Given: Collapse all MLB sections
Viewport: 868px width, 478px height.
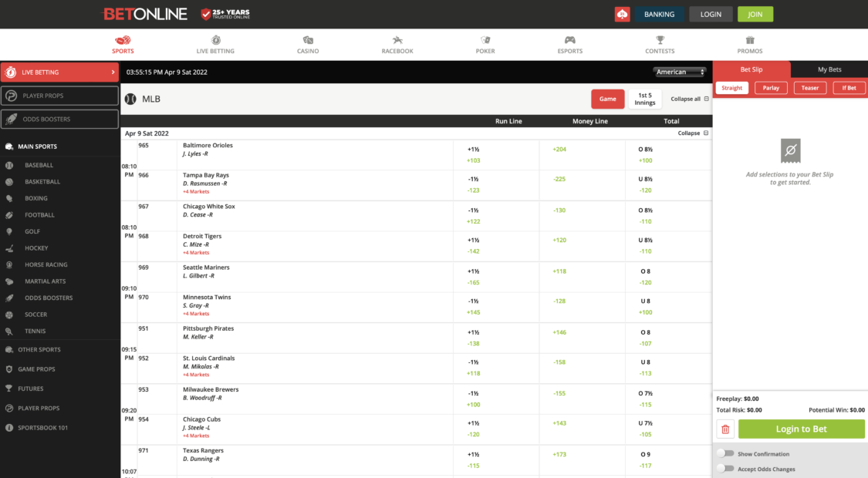Looking at the screenshot, I should coord(690,99).
